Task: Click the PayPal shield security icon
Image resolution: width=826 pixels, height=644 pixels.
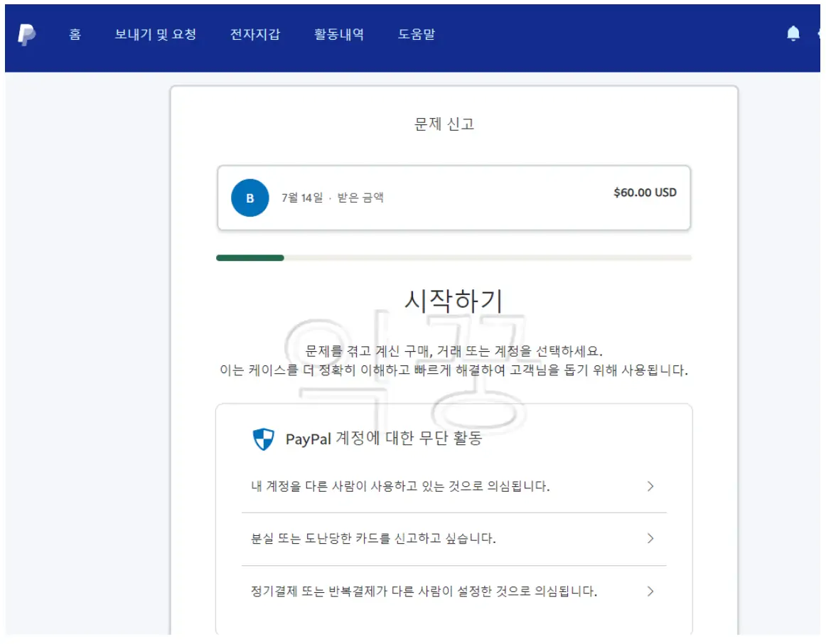Action: pos(262,439)
